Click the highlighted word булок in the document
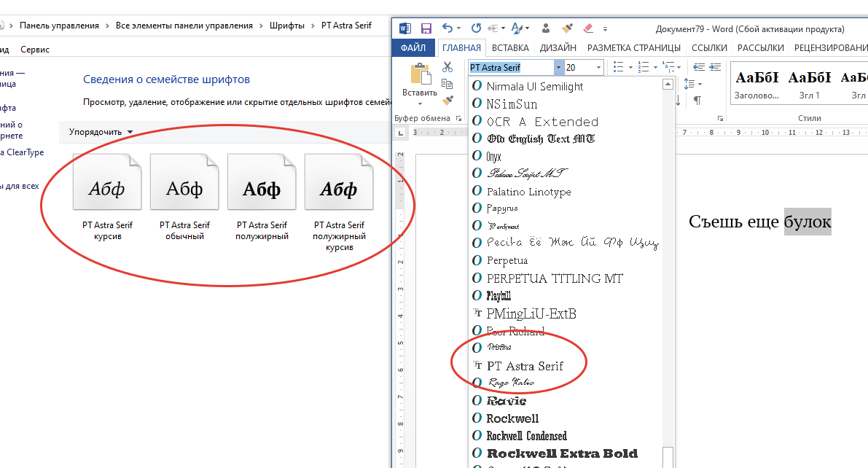The height and width of the screenshot is (468, 868). pos(808,222)
